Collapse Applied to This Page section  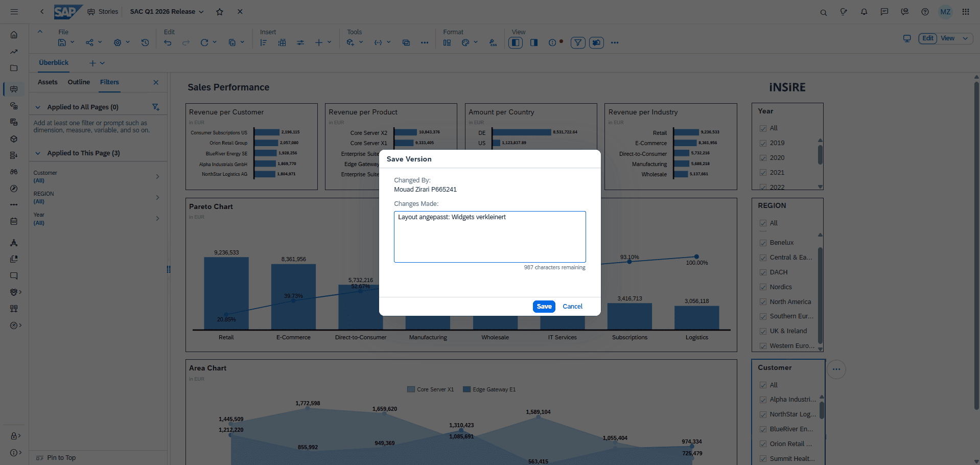pos(38,153)
